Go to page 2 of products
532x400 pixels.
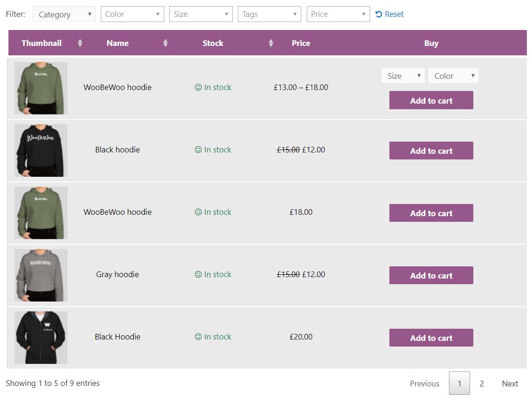pos(482,384)
